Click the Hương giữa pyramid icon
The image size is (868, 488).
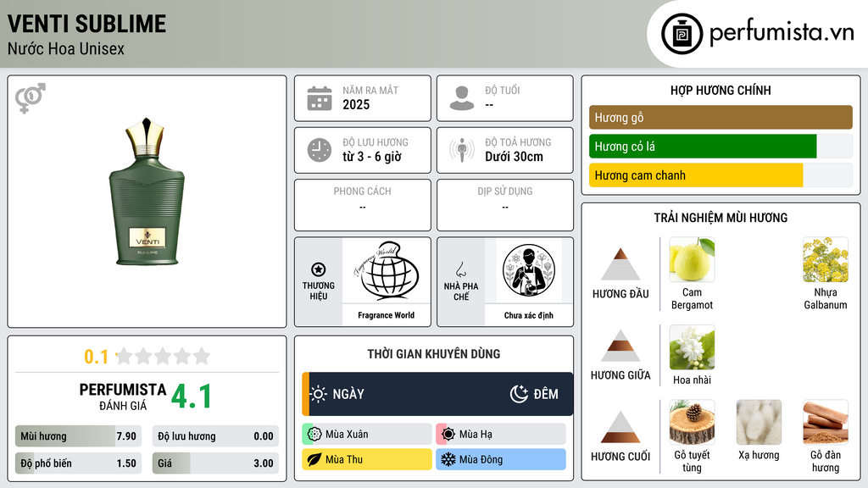pos(620,346)
